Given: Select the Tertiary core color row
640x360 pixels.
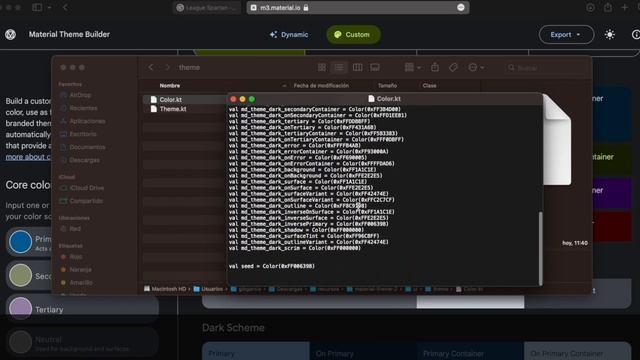Looking at the screenshot, I should pyautogui.click(x=82, y=309).
